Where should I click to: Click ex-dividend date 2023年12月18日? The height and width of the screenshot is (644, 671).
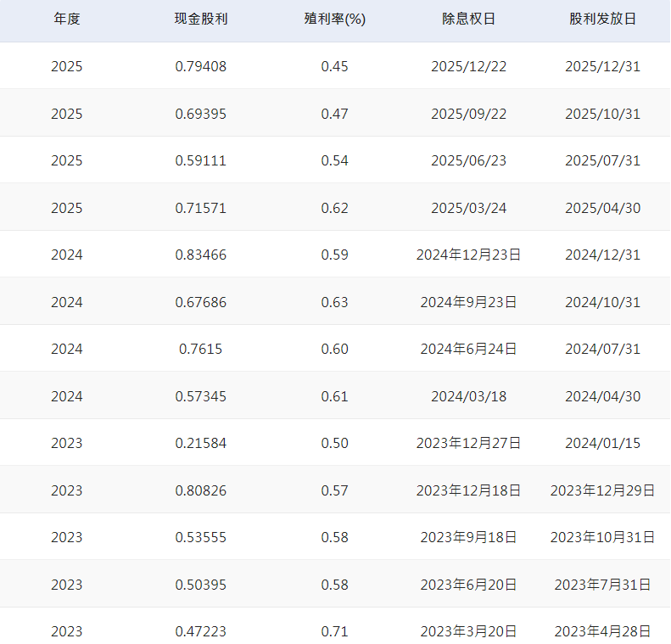coord(468,490)
